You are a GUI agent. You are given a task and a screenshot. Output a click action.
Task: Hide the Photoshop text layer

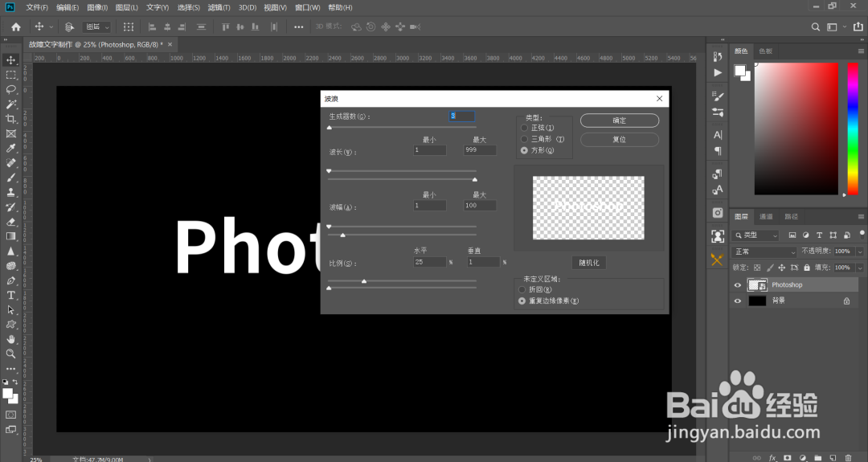point(737,285)
